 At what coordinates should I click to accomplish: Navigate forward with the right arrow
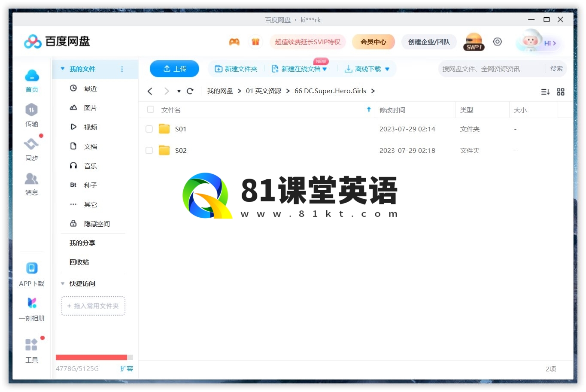pos(167,91)
